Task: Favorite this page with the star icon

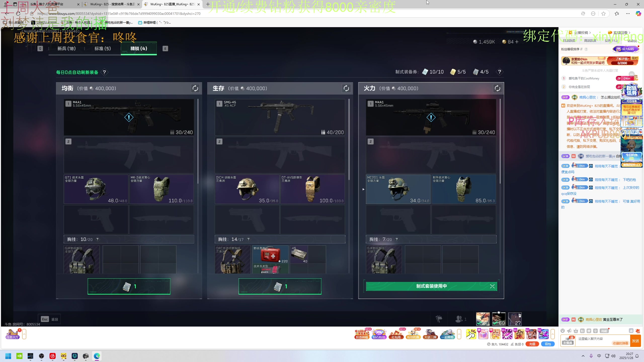Action: [603, 14]
